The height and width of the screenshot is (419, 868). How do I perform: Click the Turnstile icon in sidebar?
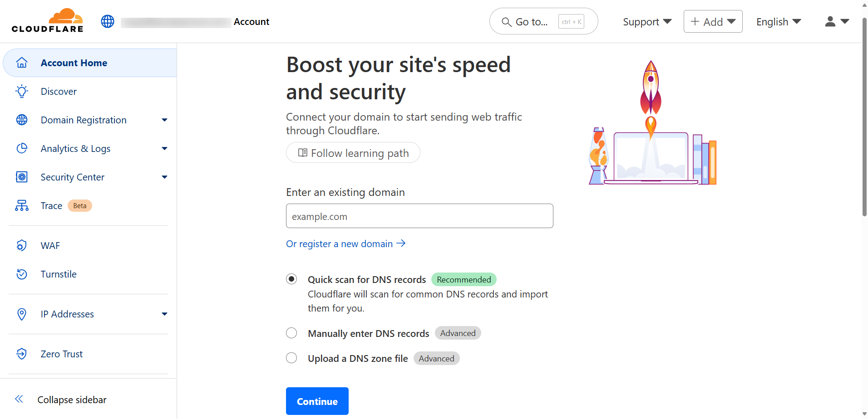coord(22,274)
